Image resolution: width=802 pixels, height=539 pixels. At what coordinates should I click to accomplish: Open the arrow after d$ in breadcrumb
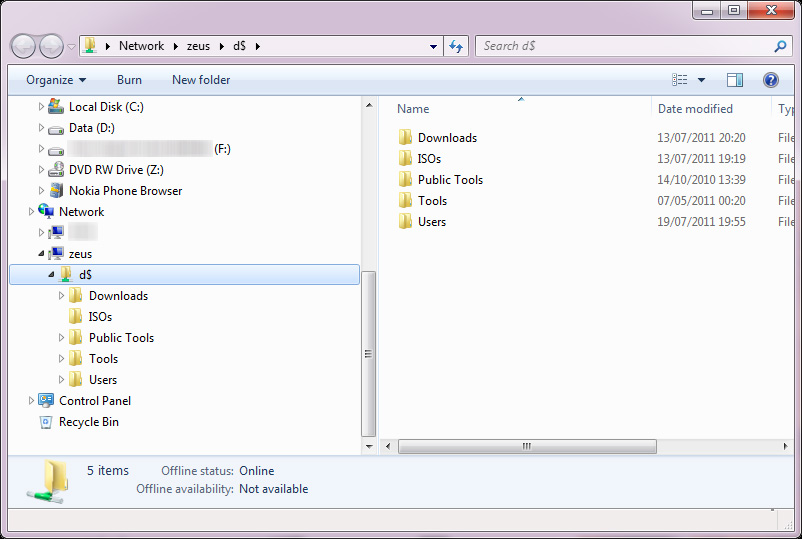point(258,46)
